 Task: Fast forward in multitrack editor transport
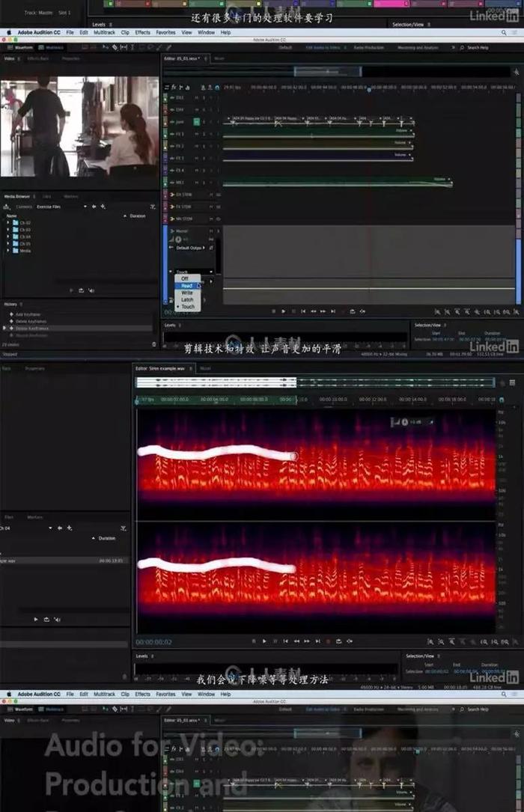pyautogui.click(x=323, y=311)
